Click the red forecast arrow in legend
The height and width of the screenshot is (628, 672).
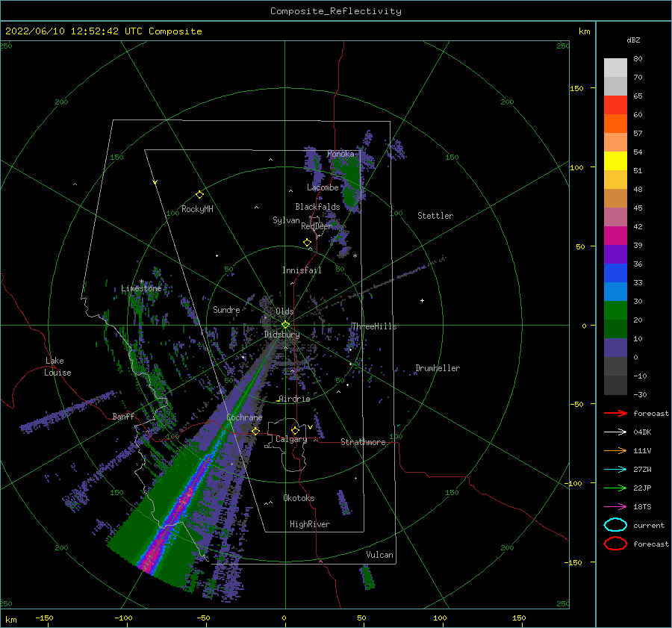pos(615,413)
